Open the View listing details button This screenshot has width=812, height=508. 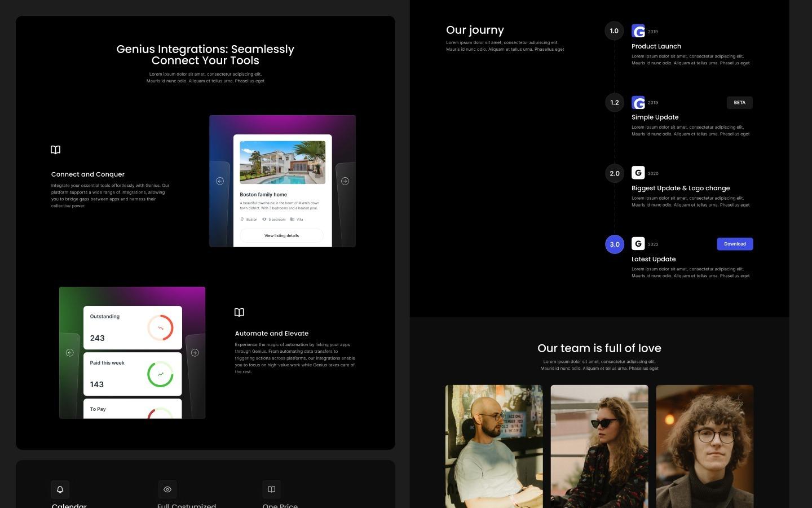click(x=281, y=235)
